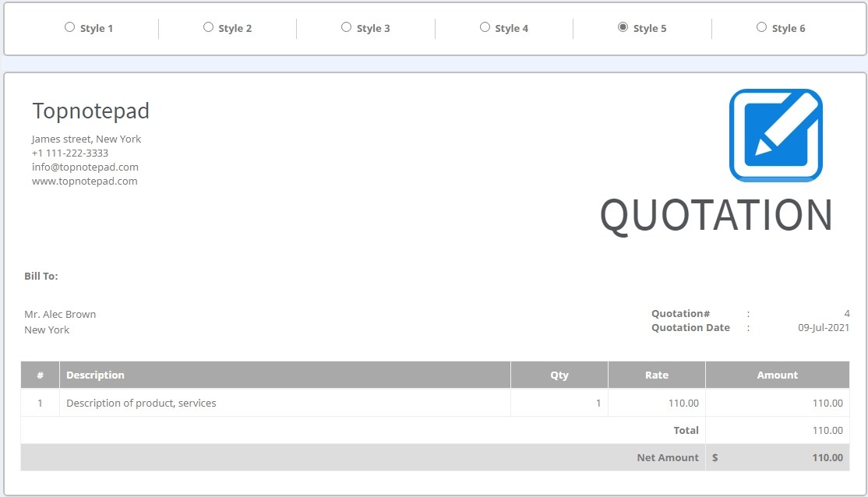
Task: Select the Style 1 radio button
Action: click(70, 27)
